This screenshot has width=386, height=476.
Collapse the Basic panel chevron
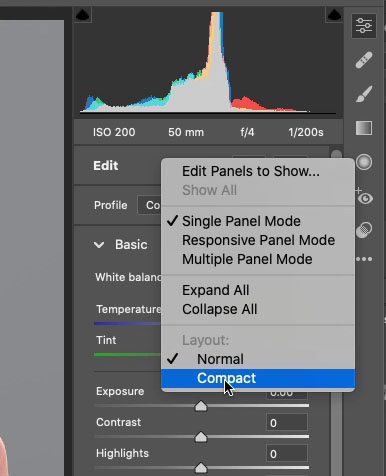pyautogui.click(x=99, y=245)
